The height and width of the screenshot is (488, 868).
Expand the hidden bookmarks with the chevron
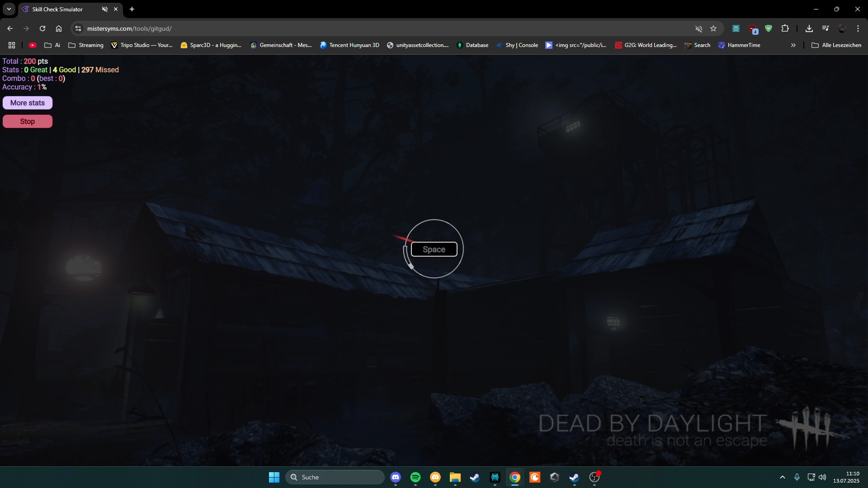(793, 45)
